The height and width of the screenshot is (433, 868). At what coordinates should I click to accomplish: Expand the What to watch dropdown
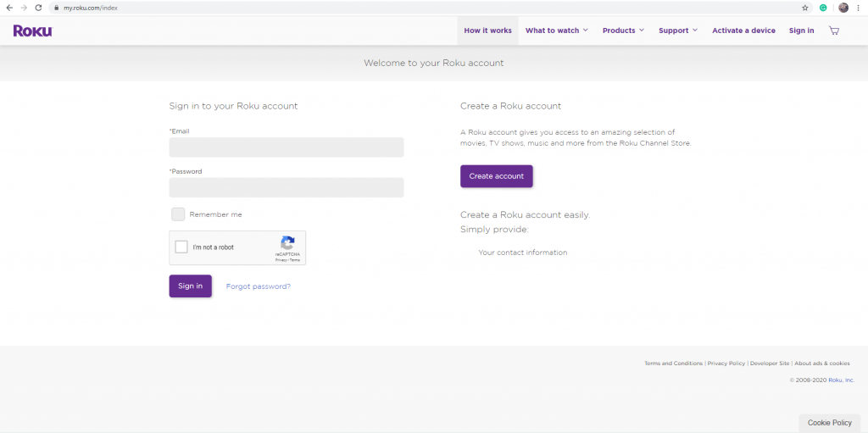556,31
